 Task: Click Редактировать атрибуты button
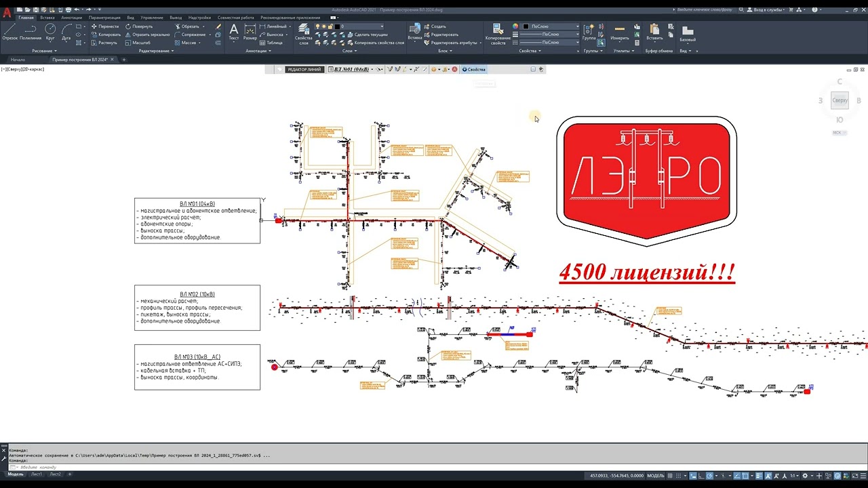point(451,43)
